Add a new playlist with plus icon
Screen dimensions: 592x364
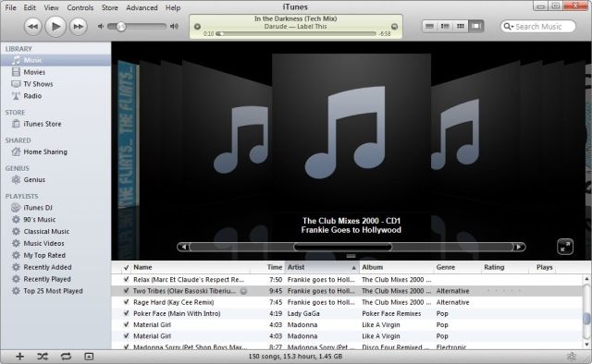pos(19,357)
